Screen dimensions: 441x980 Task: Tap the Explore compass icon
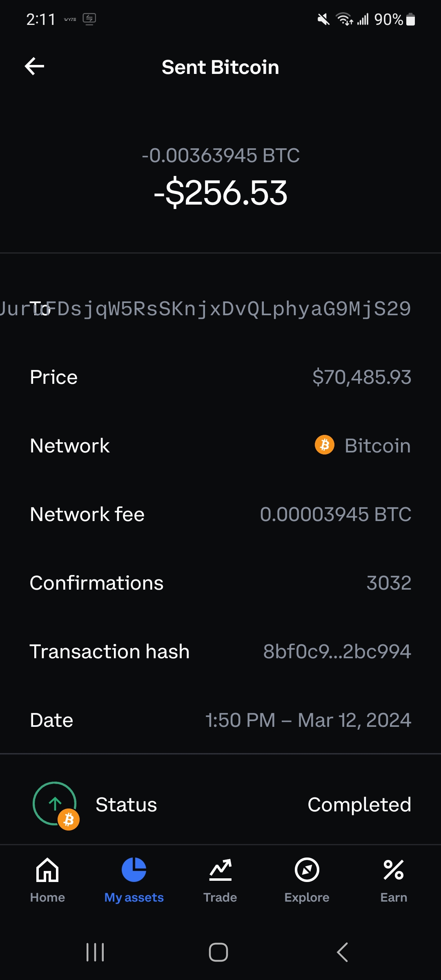point(307,870)
